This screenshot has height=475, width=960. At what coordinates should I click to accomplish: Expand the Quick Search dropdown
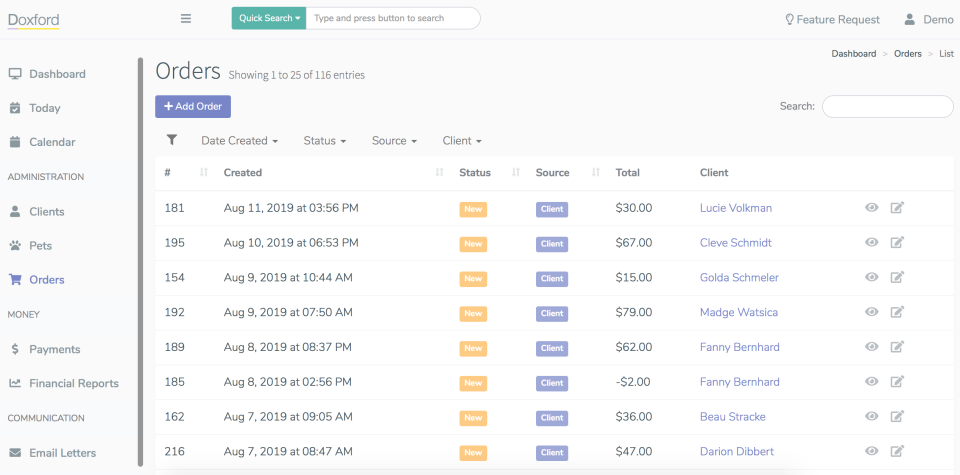[269, 19]
